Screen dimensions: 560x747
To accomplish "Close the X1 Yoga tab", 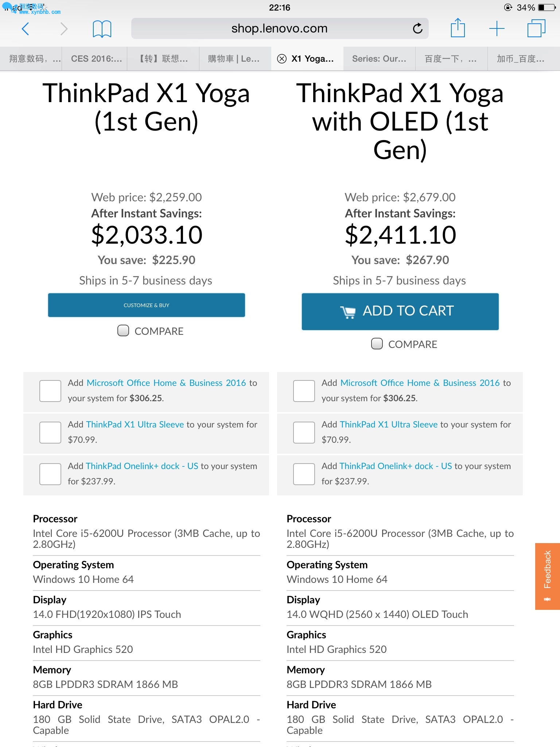I will pos(282,59).
